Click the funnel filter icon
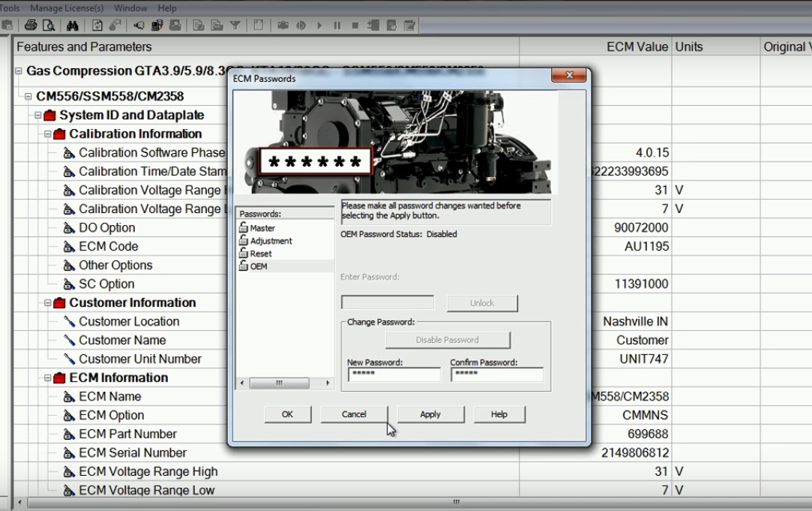This screenshot has width=812, height=511. click(235, 25)
